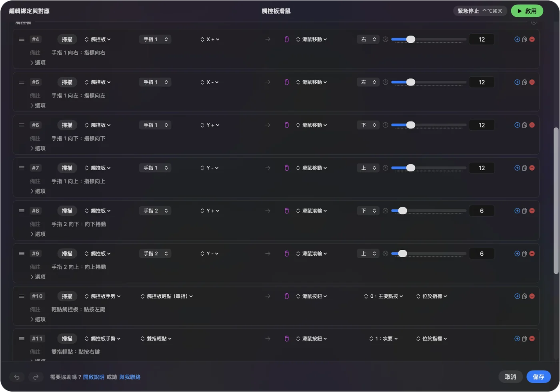Open the 觸控板輕點 (單指) dropdown
560x392 pixels.
[x=167, y=296]
